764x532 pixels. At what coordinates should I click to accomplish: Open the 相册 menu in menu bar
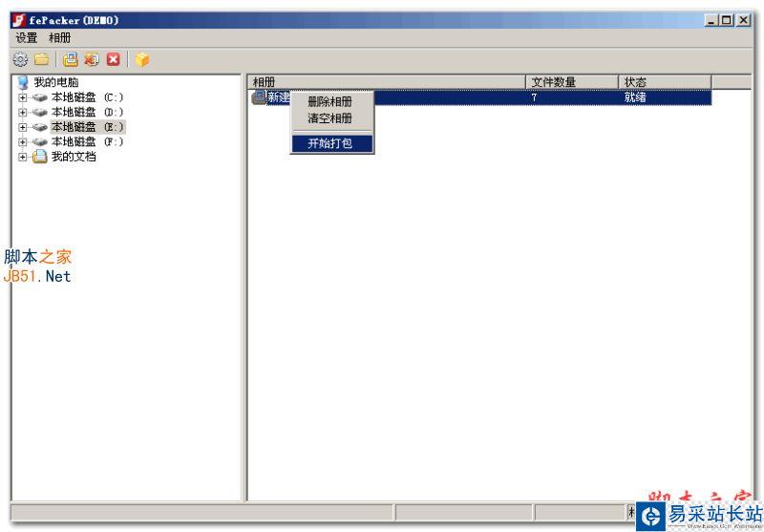coord(59,37)
